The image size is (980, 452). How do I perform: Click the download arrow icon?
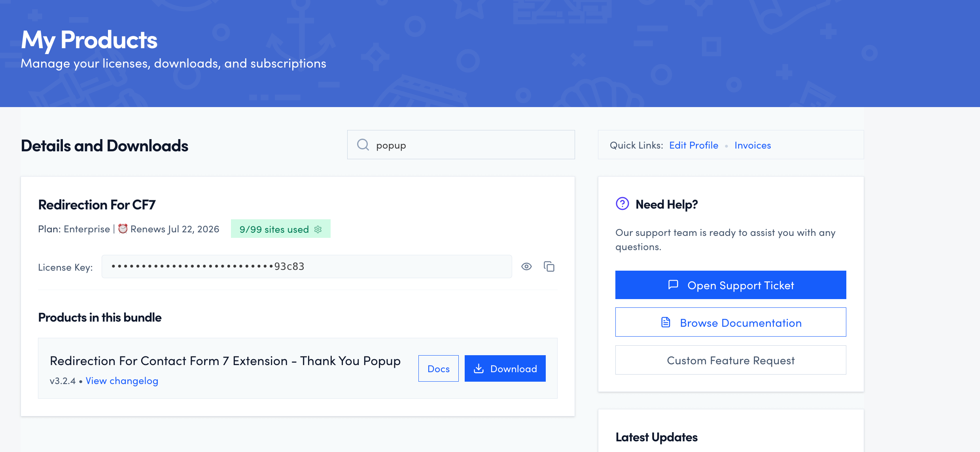point(479,368)
